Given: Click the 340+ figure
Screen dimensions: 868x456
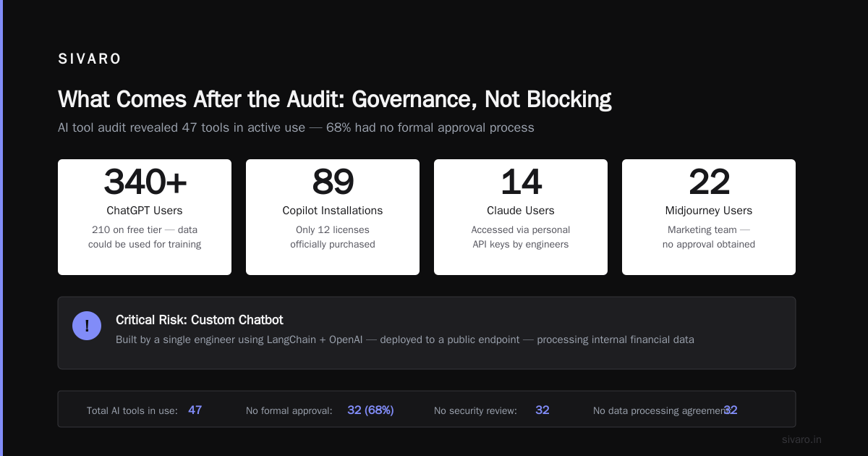Looking at the screenshot, I should pos(145,182).
